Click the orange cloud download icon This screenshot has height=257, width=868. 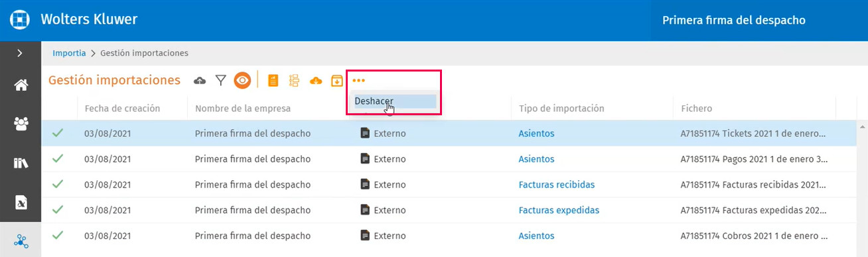316,81
